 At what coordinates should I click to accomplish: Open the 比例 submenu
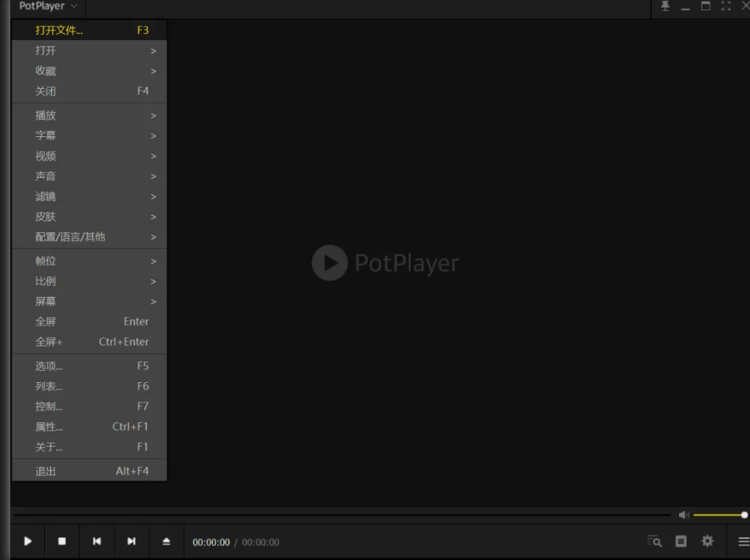pyautogui.click(x=90, y=281)
